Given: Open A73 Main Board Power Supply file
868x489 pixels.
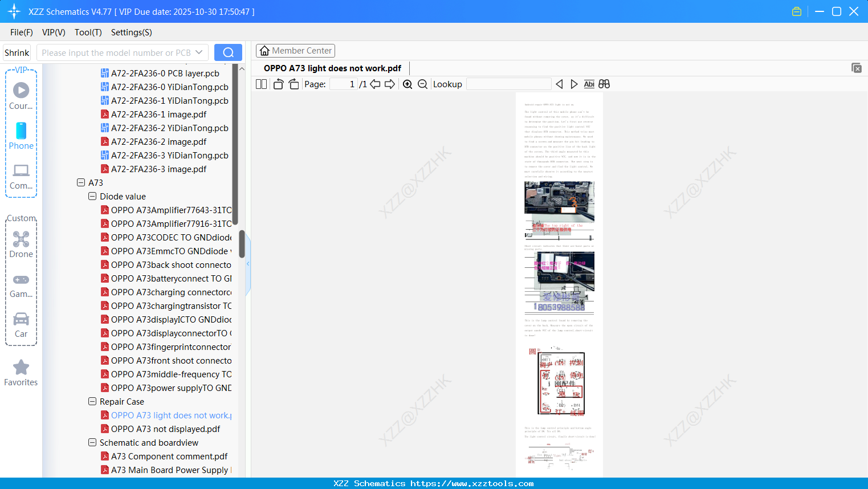Looking at the screenshot, I should tap(166, 470).
